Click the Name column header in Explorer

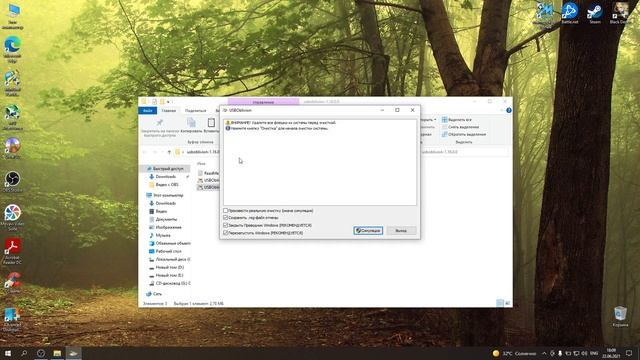(x=201, y=164)
